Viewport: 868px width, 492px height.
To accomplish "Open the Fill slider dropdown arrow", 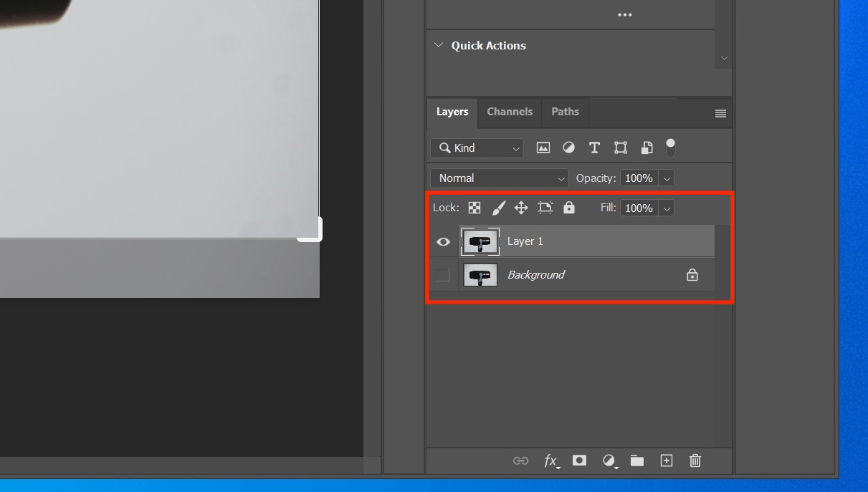I will click(x=667, y=208).
